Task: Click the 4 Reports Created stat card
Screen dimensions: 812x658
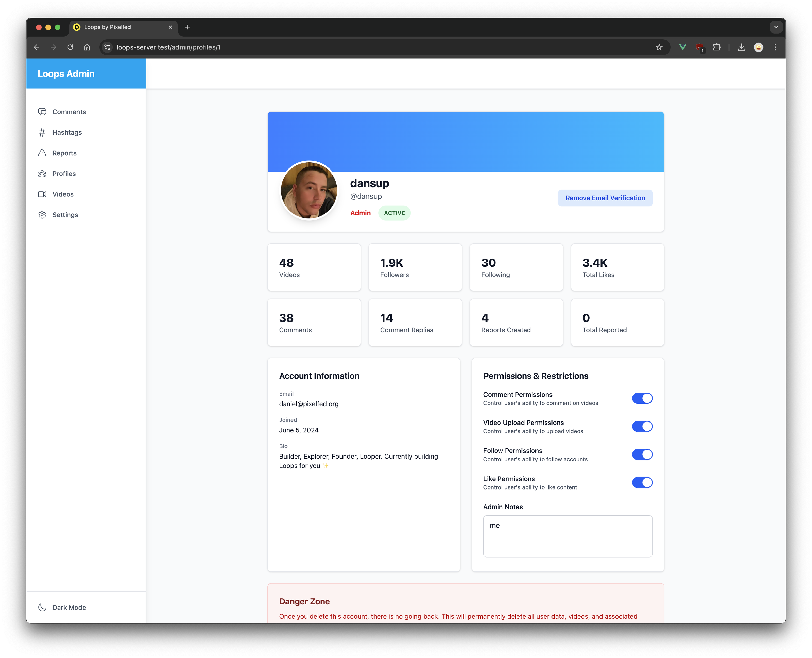Action: pyautogui.click(x=516, y=323)
